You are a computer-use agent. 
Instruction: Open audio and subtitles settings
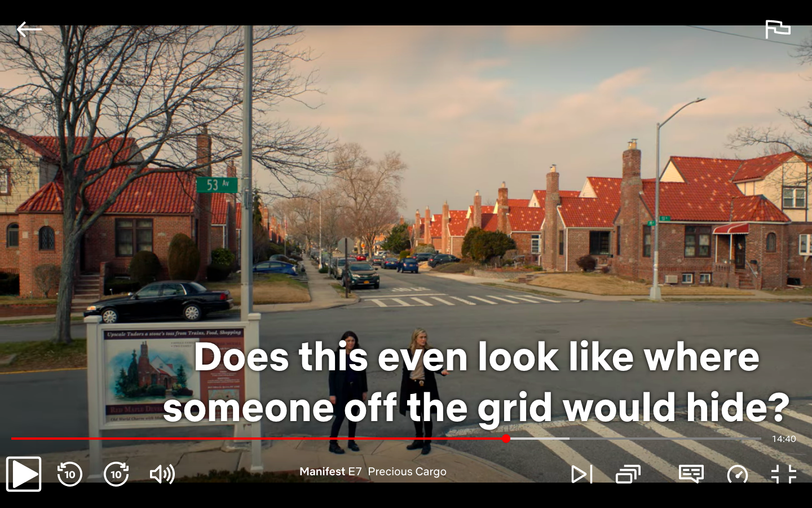pos(691,474)
